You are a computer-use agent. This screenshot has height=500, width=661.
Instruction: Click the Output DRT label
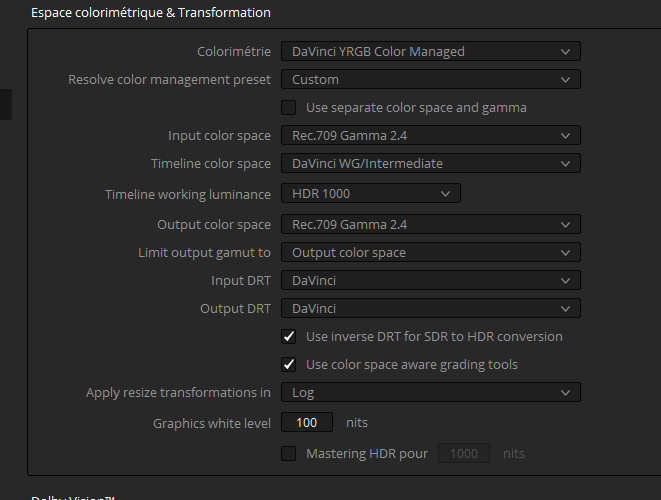235,309
